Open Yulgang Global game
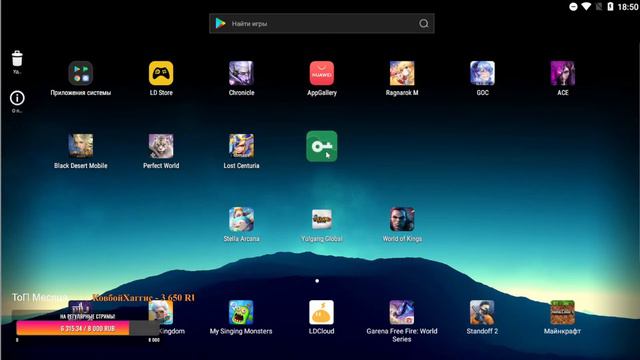This screenshot has width=640, height=360. click(322, 219)
